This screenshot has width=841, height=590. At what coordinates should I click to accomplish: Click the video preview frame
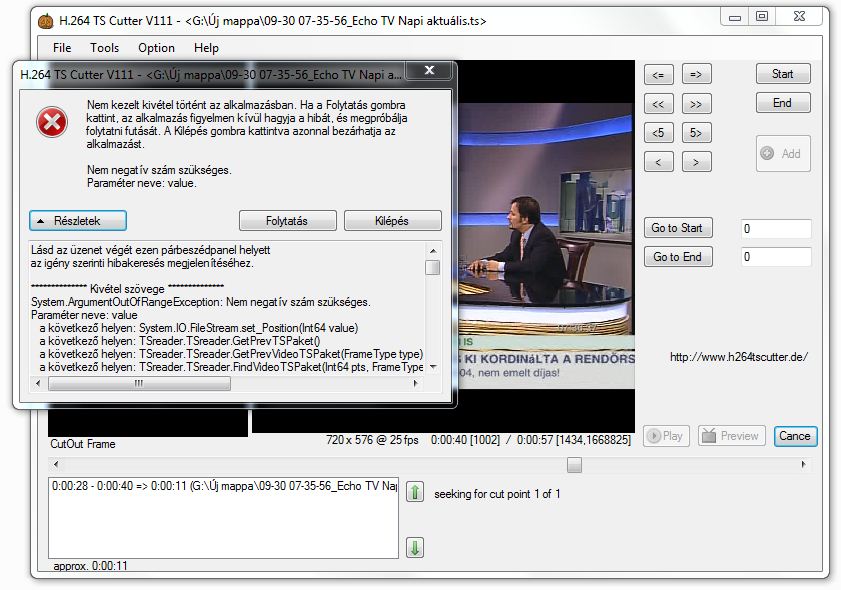546,246
